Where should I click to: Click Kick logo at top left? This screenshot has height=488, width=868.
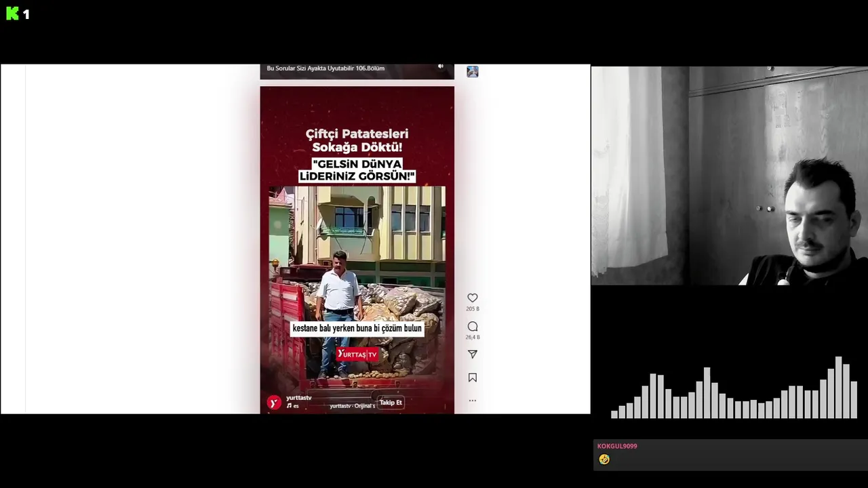[x=12, y=14]
